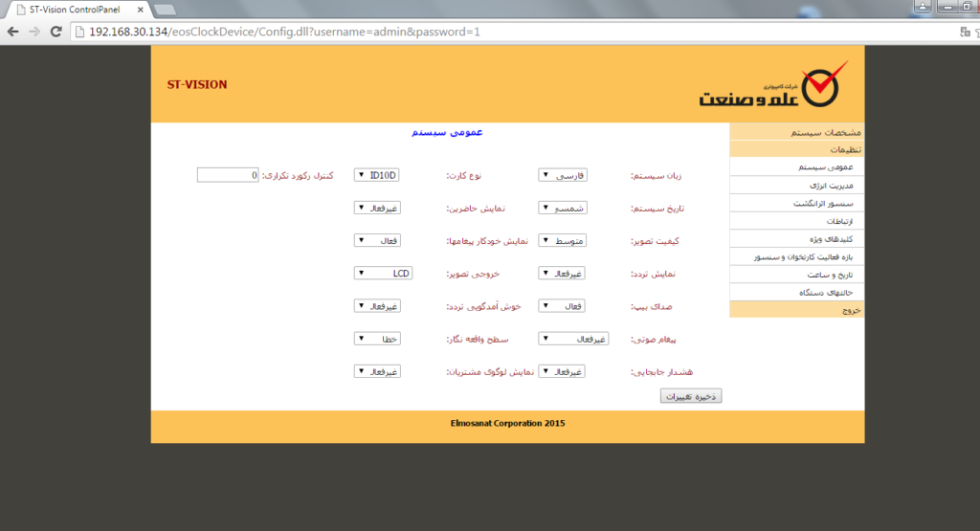Open خروجی تصویر dropdown showing LCD
The image size is (980, 531).
click(383, 273)
